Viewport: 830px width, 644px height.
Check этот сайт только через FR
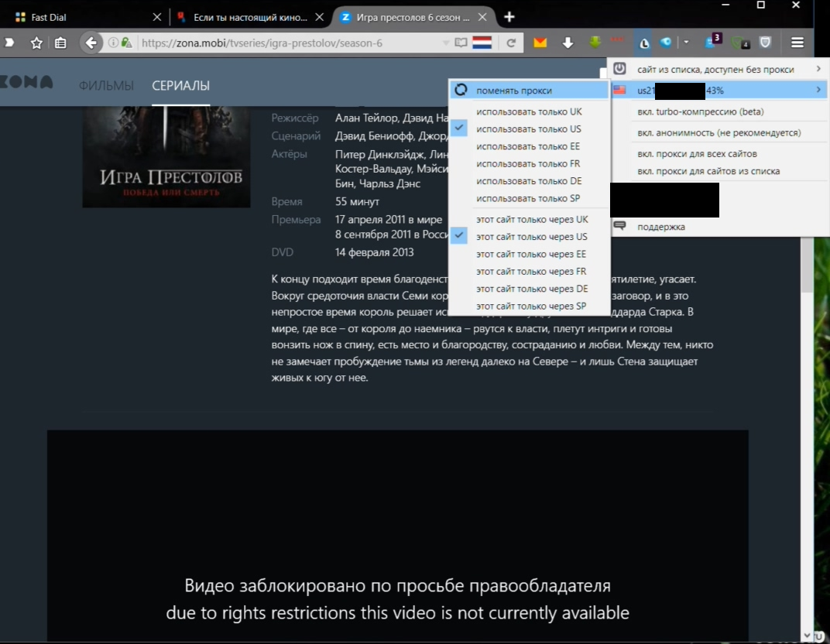coord(529,272)
